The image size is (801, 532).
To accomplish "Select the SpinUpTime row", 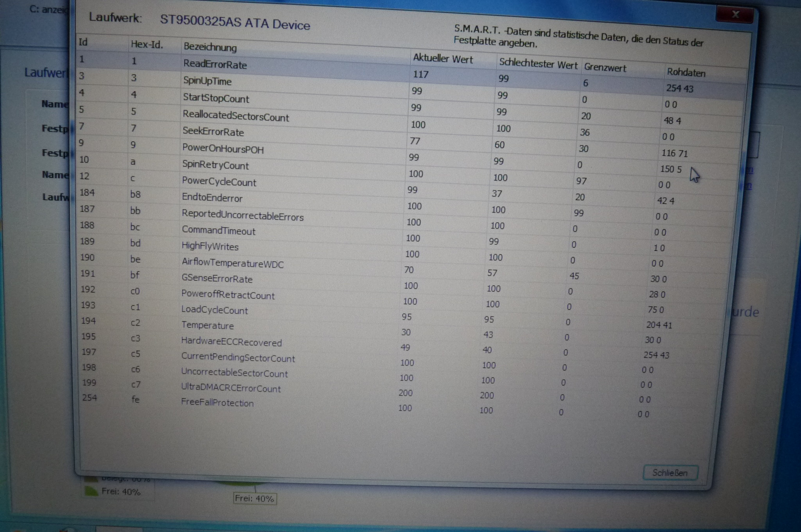I will (410, 90).
